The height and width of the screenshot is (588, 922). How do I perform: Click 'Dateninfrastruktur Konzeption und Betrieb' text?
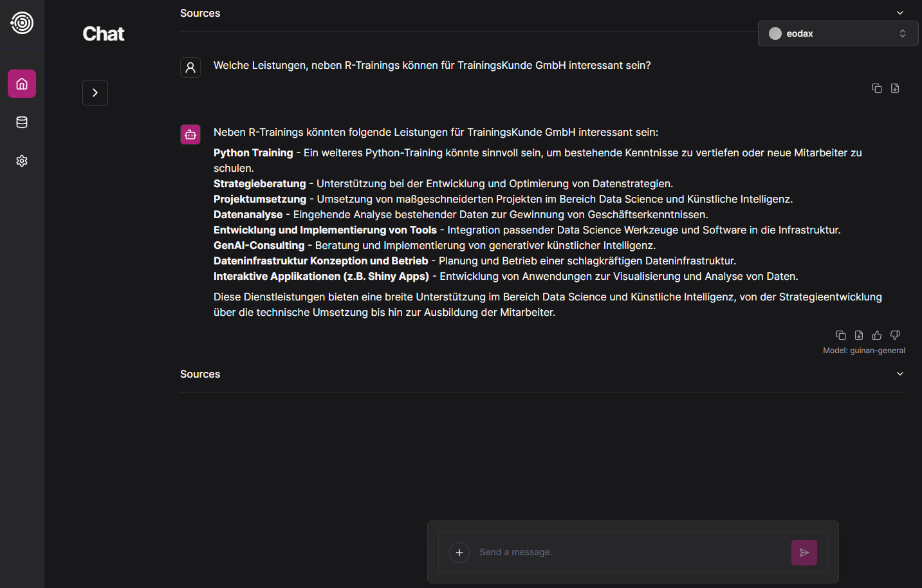[x=321, y=261]
